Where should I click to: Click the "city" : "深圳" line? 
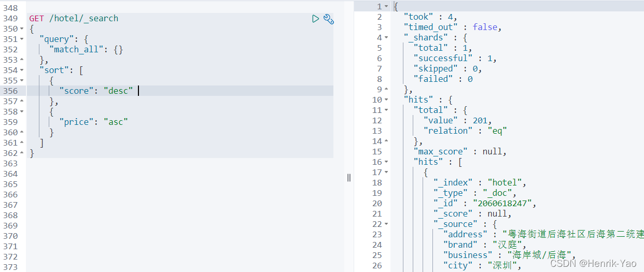click(482, 265)
